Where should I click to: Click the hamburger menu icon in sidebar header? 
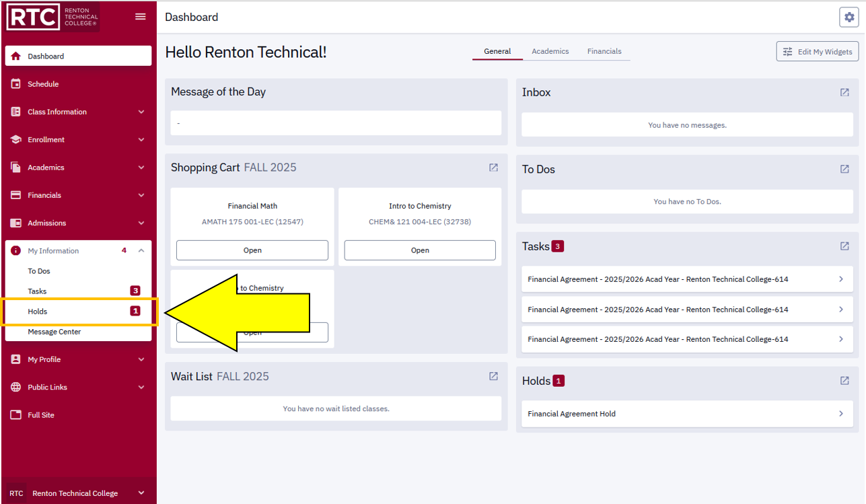[141, 17]
